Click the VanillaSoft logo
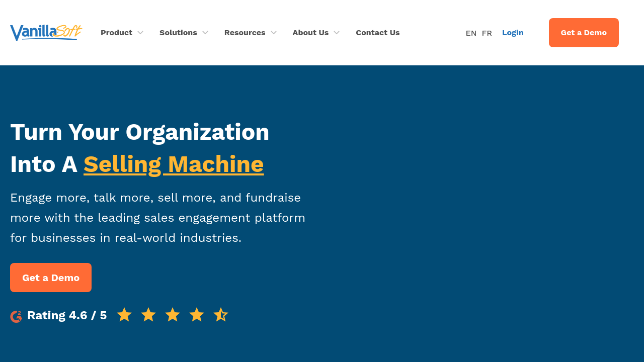The width and height of the screenshot is (644, 362). pyautogui.click(x=46, y=33)
